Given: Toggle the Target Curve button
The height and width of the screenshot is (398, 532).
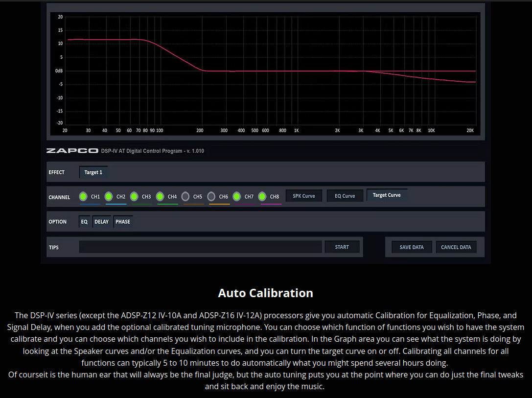Looking at the screenshot, I should point(387,195).
